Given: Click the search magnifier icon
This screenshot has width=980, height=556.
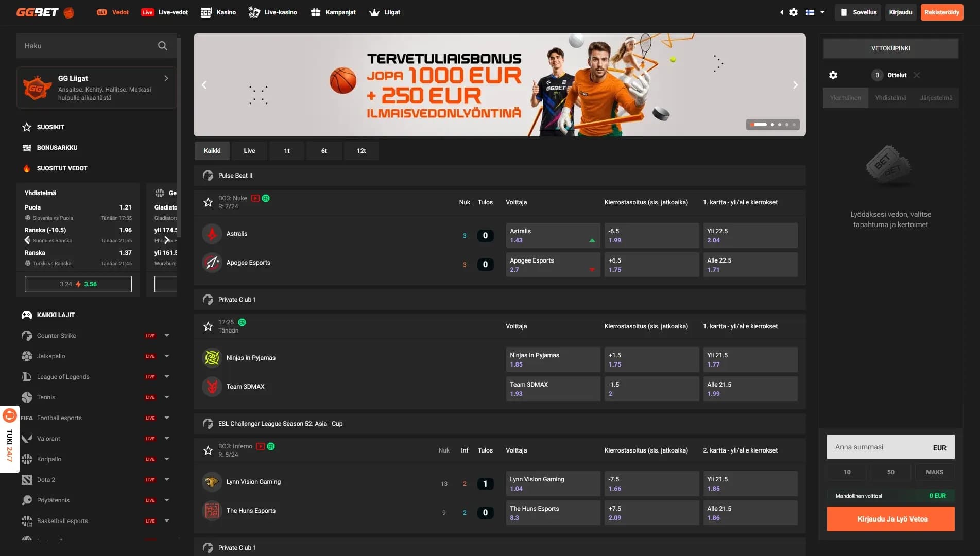Looking at the screenshot, I should pyautogui.click(x=162, y=46).
